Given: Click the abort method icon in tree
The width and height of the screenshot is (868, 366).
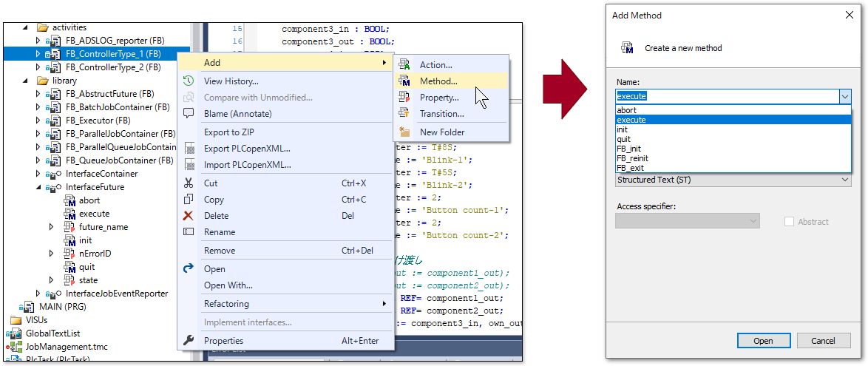Looking at the screenshot, I should click(69, 200).
